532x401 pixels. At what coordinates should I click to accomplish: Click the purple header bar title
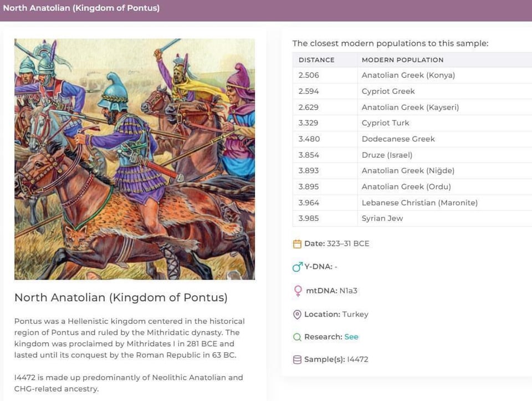[x=81, y=8]
